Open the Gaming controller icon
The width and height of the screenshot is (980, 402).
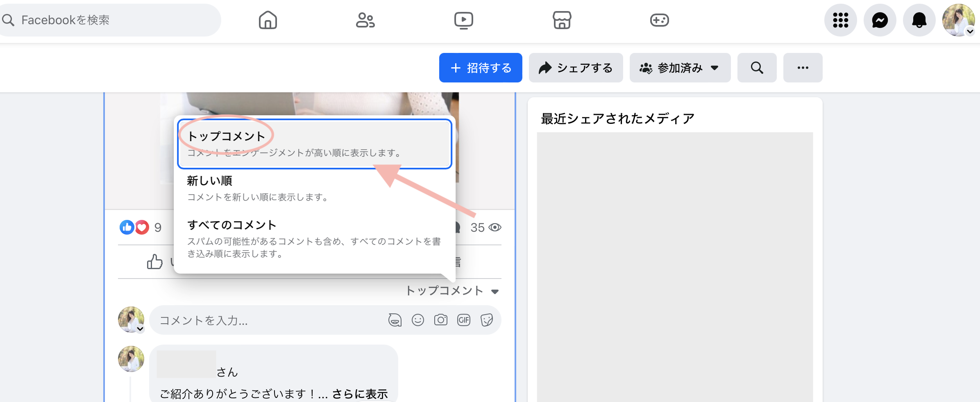pyautogui.click(x=659, y=20)
